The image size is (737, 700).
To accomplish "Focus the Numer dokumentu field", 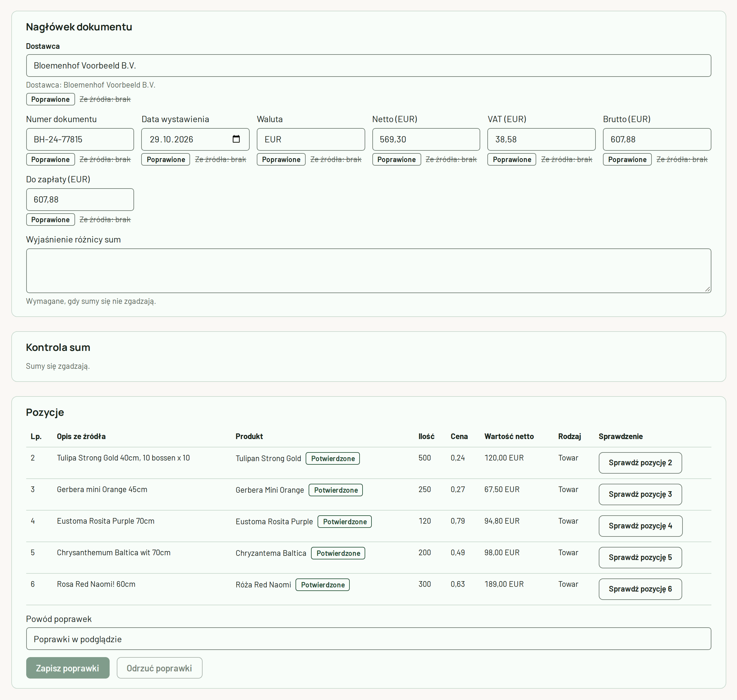I will pos(80,139).
